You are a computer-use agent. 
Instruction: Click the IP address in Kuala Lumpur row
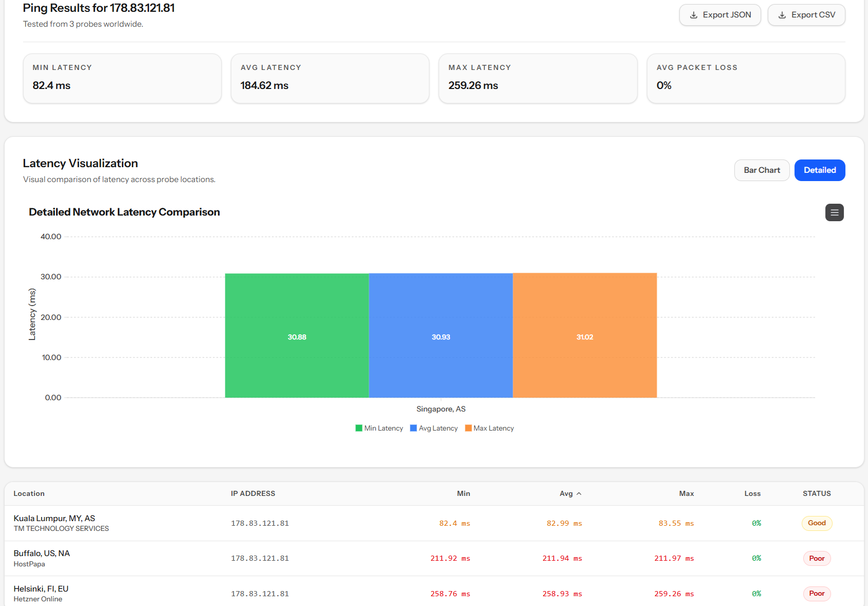(260, 524)
